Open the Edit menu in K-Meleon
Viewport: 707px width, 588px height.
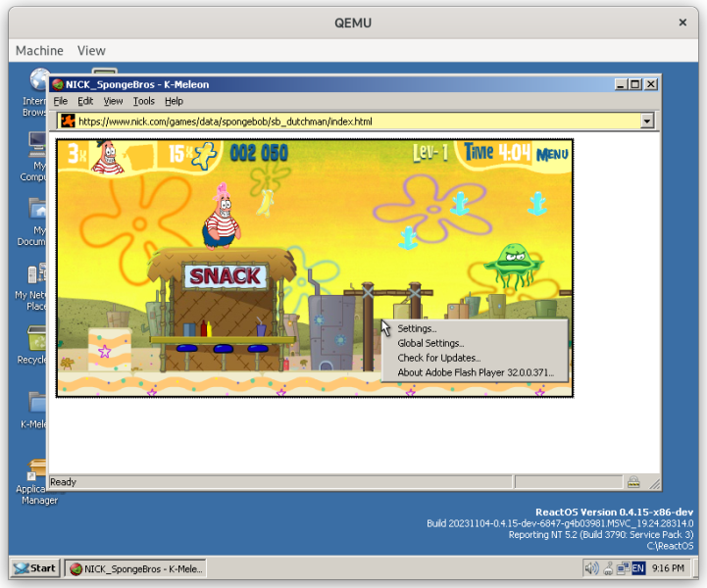[85, 101]
